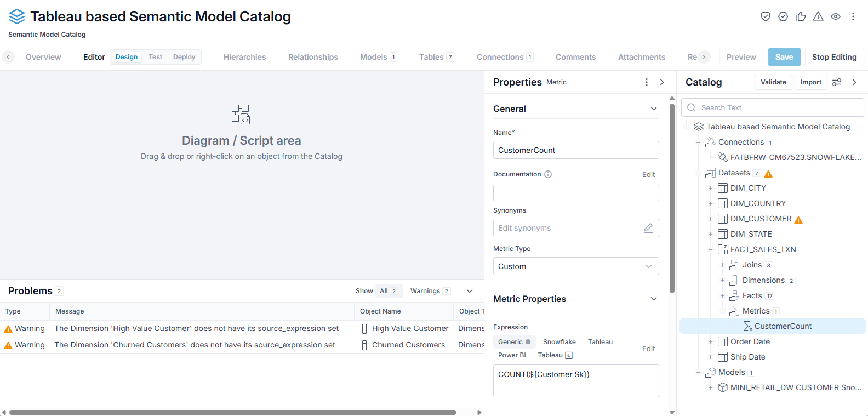Collapse the Catalog panel with chevron
Image resolution: width=868 pixels, height=416 pixels.
(854, 82)
